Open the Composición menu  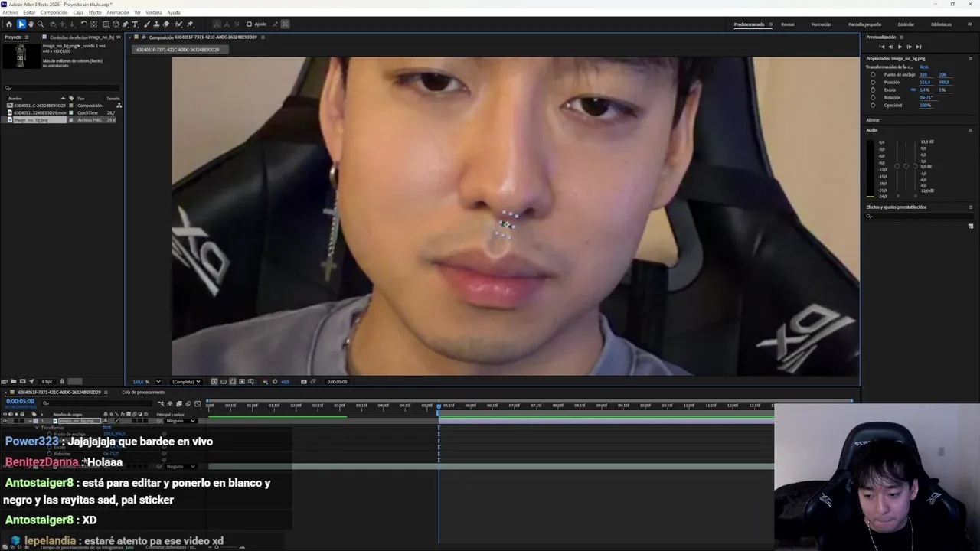pyautogui.click(x=54, y=12)
